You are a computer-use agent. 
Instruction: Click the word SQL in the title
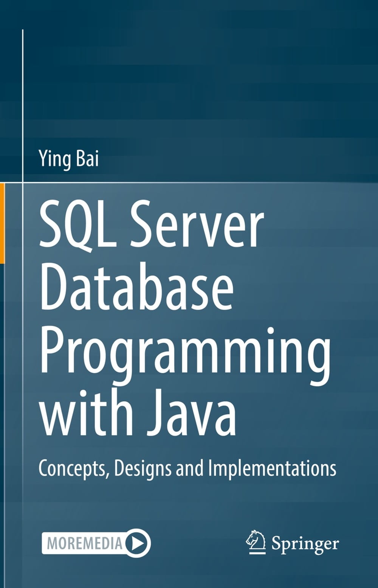click(x=77, y=226)
